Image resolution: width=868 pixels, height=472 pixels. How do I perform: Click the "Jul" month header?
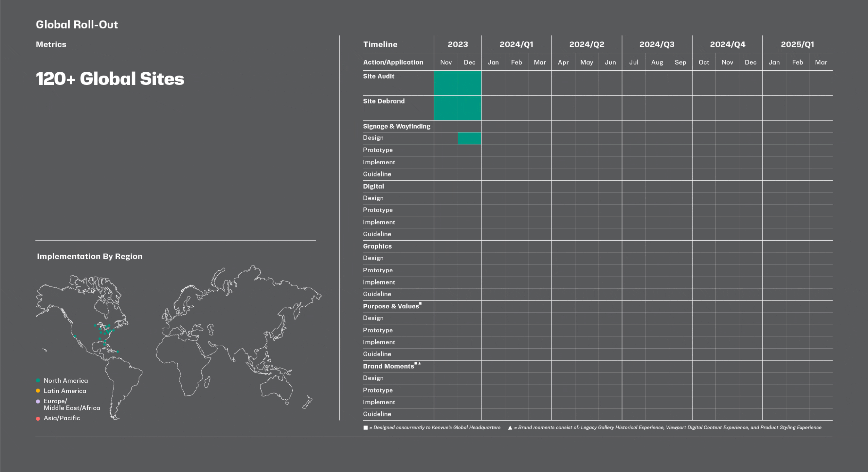tap(634, 62)
